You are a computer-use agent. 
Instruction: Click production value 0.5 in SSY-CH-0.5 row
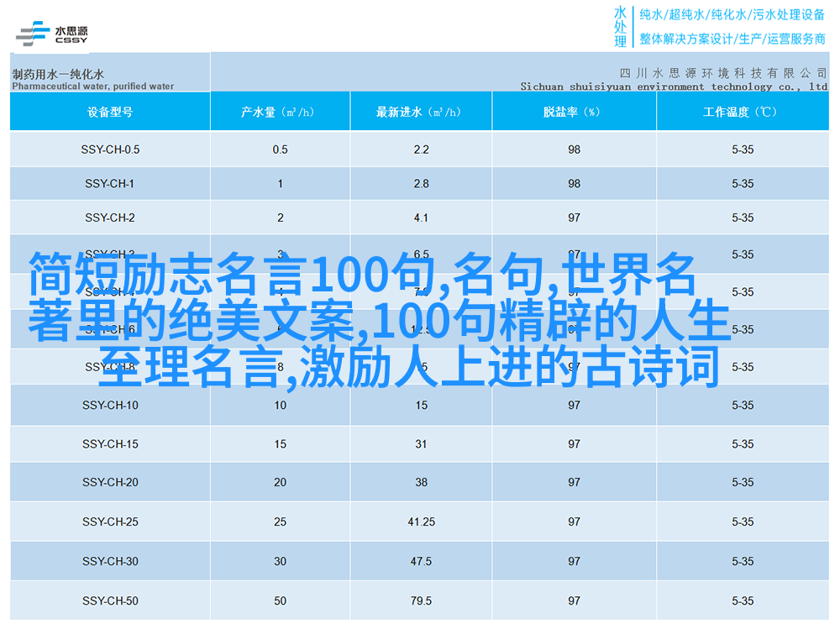(281, 149)
